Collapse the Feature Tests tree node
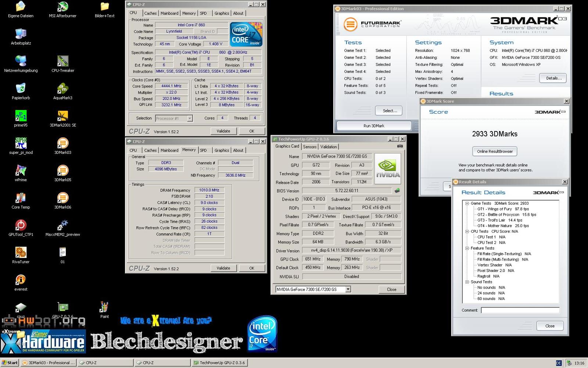Viewport: 588px width, 368px height. [x=467, y=248]
